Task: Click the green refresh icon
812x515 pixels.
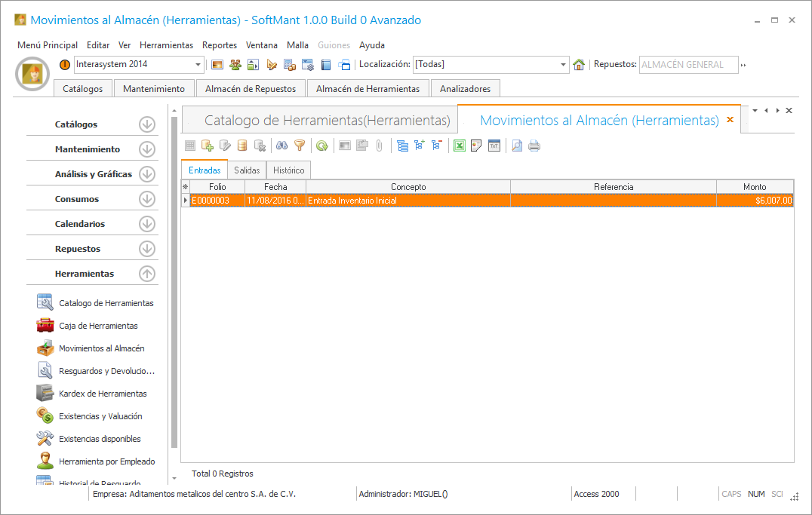Action: tap(321, 146)
